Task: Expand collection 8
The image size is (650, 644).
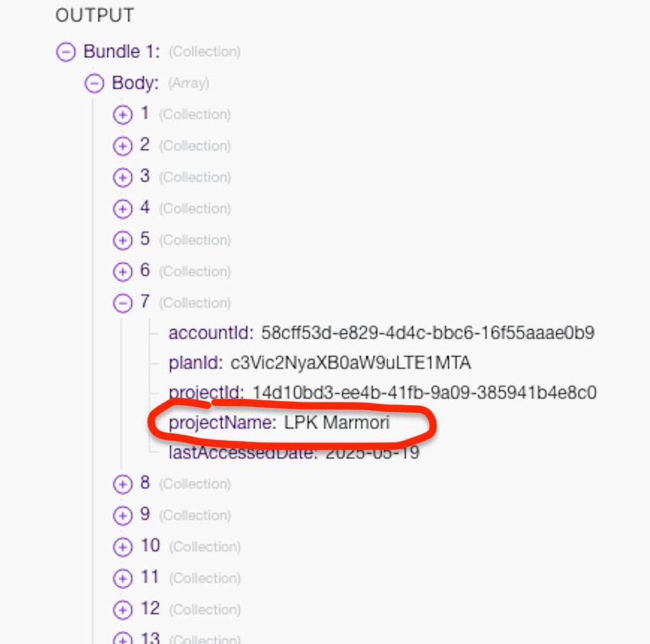Action: click(x=122, y=484)
